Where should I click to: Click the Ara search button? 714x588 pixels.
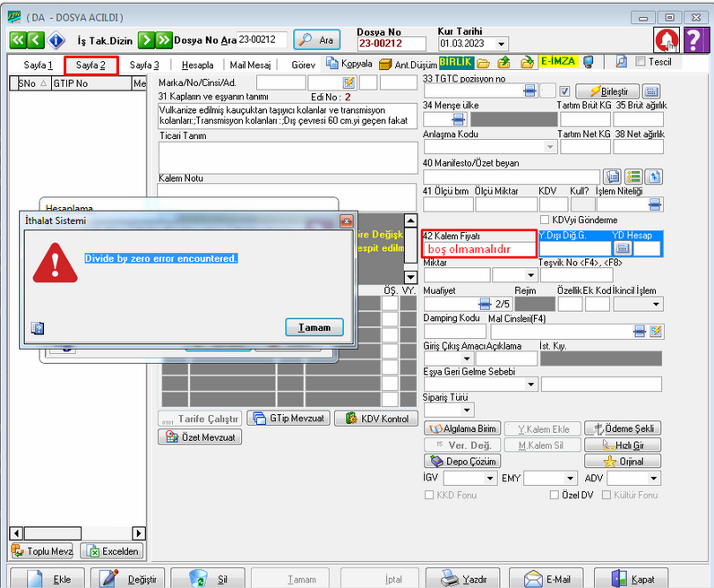click(317, 40)
